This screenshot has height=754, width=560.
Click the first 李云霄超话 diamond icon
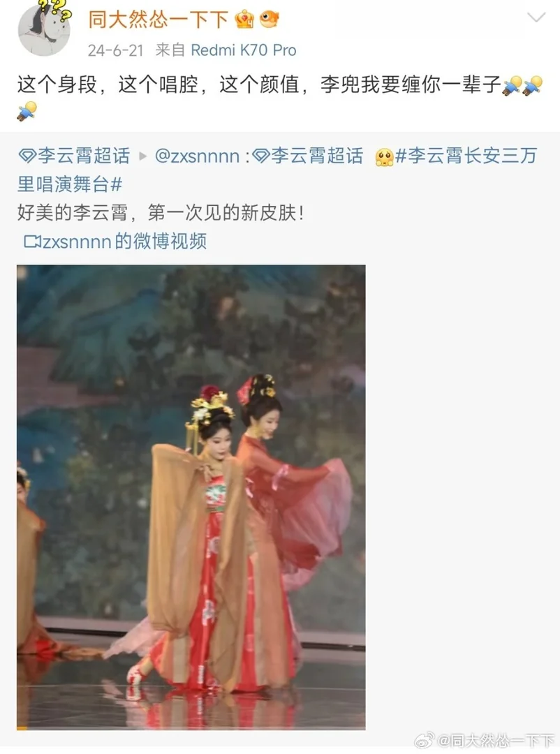coord(27,156)
